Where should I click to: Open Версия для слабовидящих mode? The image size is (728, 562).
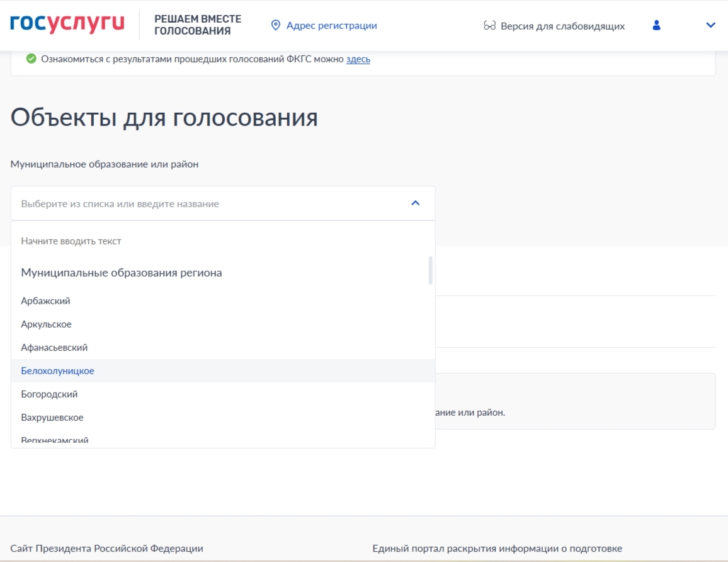click(x=562, y=26)
